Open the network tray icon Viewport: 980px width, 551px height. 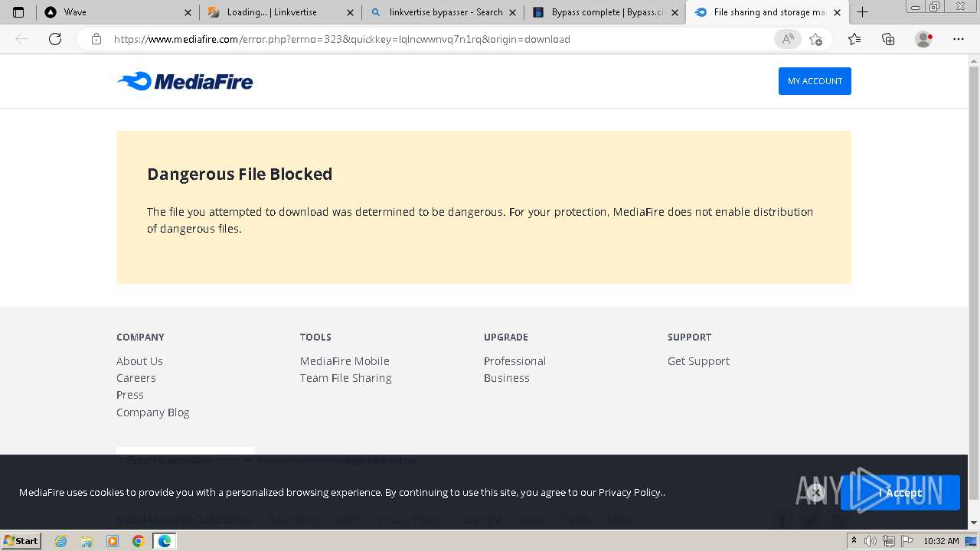(888, 541)
